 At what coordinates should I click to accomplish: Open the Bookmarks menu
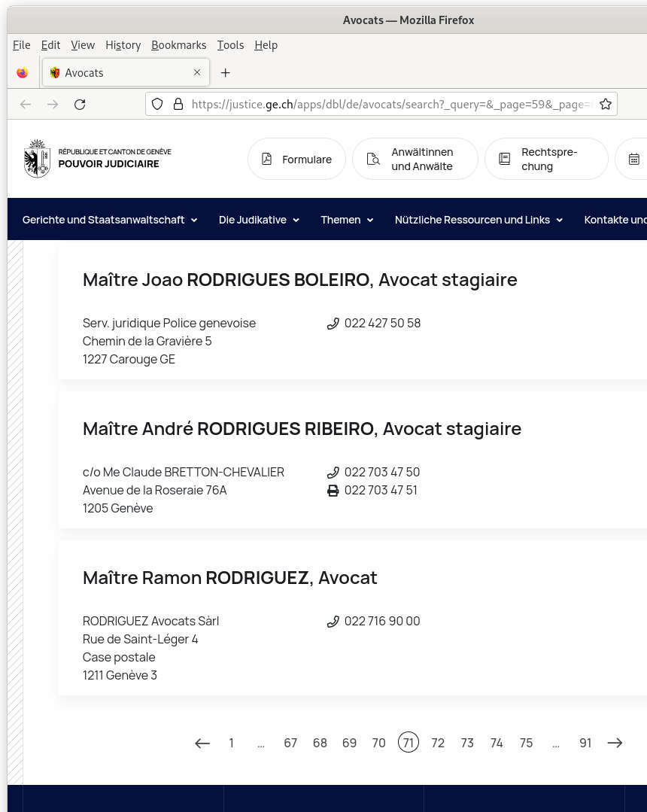pos(178,45)
